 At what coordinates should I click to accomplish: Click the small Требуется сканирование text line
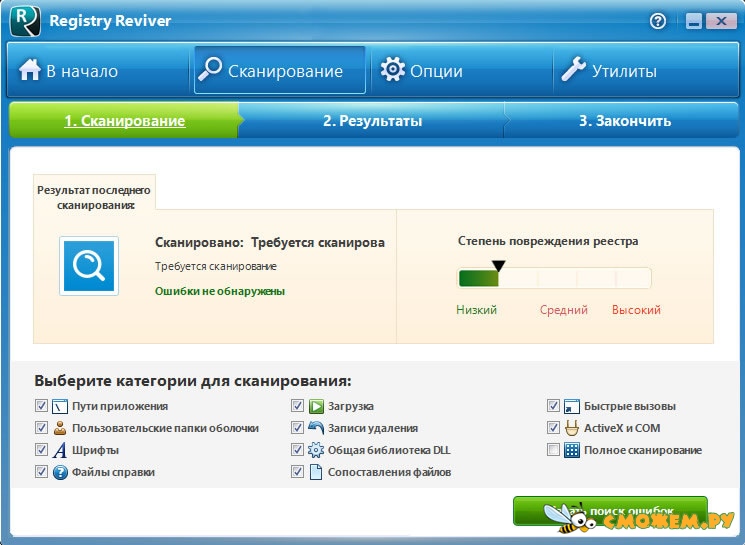[216, 266]
